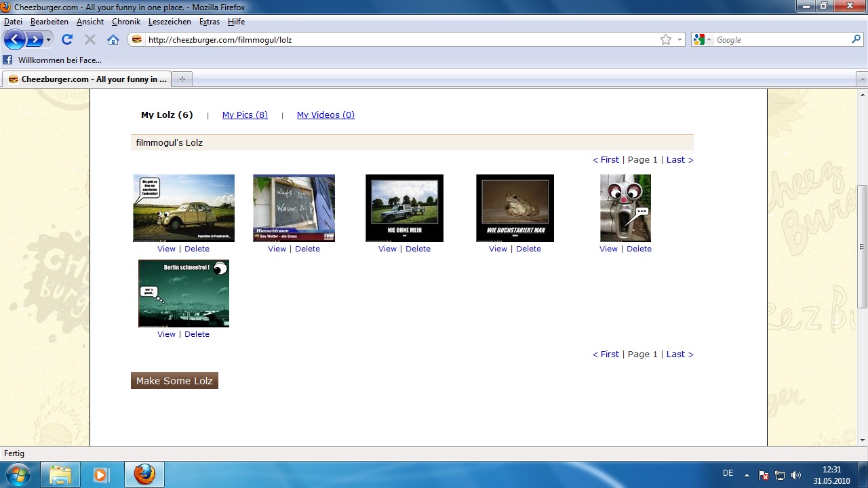Open the My Pics (8) link

coord(245,115)
